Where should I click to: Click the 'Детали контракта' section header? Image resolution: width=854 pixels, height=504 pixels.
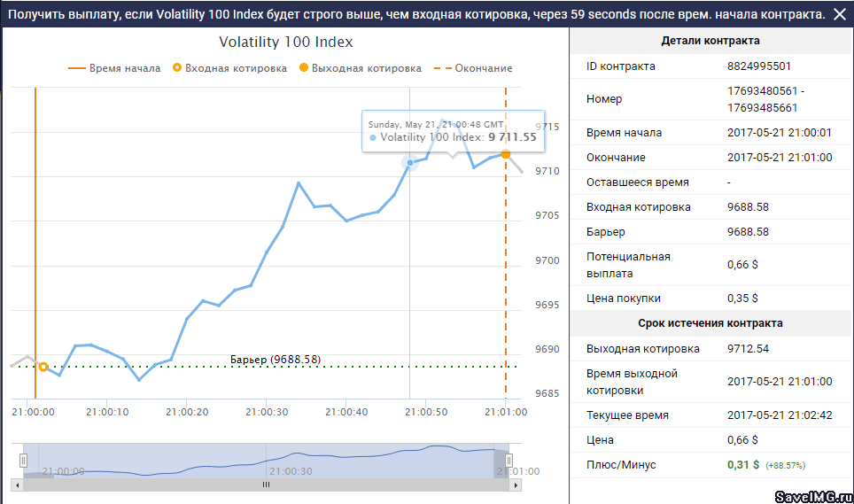click(x=710, y=41)
